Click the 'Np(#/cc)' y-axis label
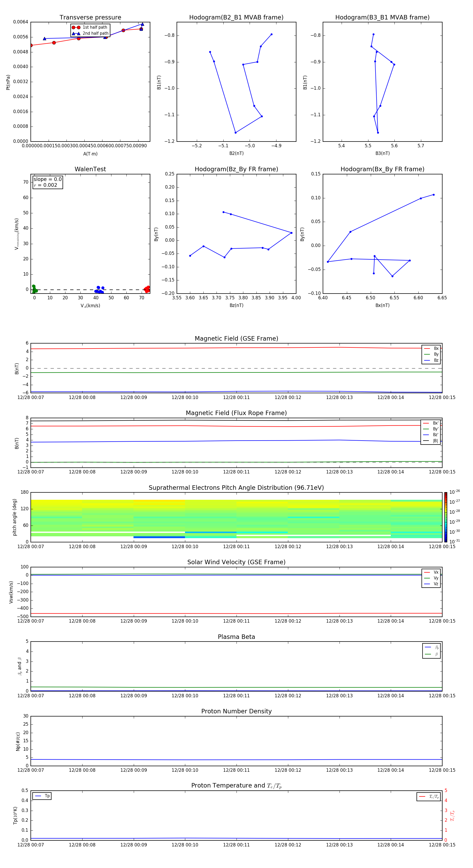 coord(18,741)
